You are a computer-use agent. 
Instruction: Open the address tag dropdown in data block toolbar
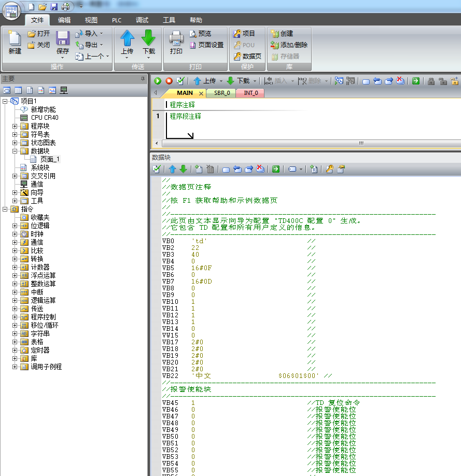click(x=301, y=170)
